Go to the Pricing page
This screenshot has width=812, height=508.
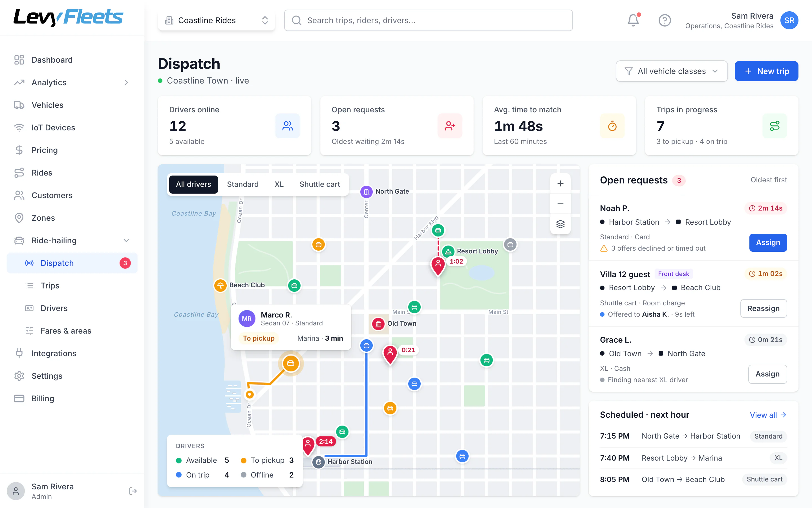[72, 150]
